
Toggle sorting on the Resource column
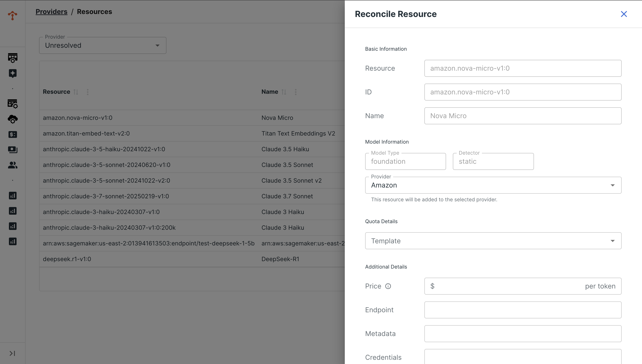tap(76, 92)
